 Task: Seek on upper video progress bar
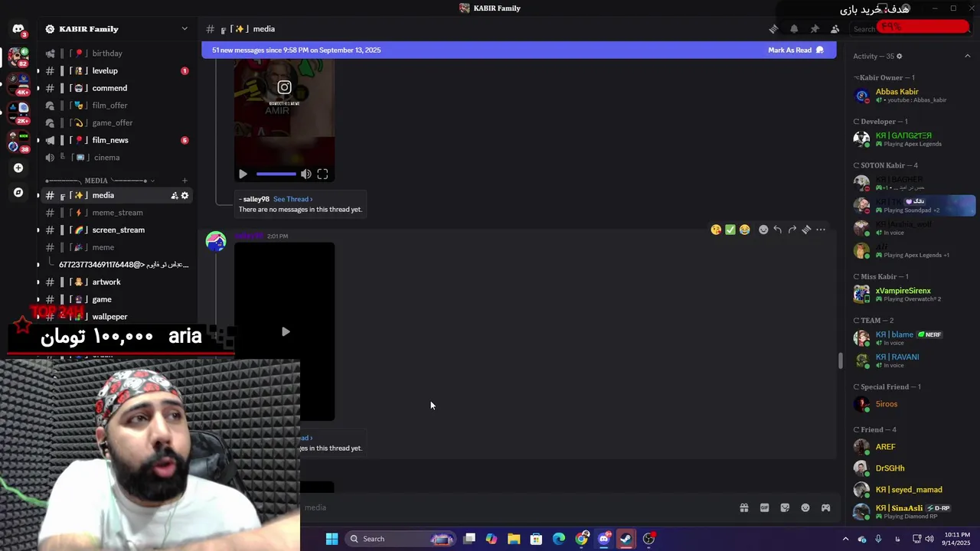(x=276, y=174)
